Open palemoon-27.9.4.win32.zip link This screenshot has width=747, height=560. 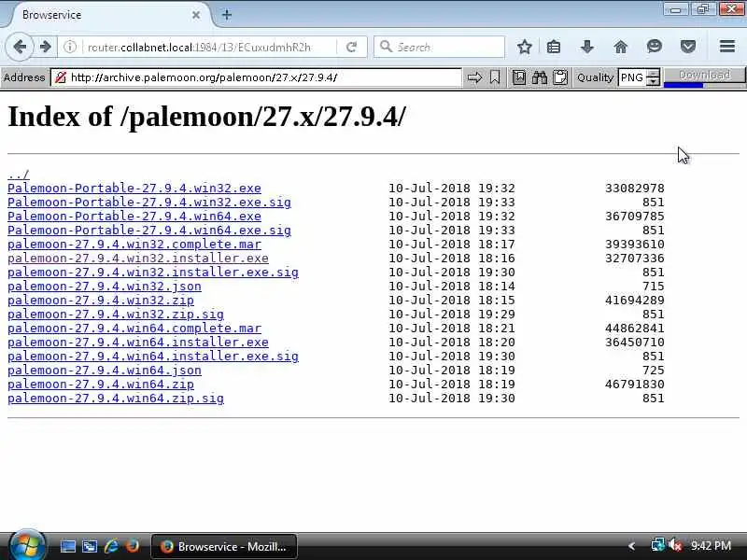pos(101,301)
